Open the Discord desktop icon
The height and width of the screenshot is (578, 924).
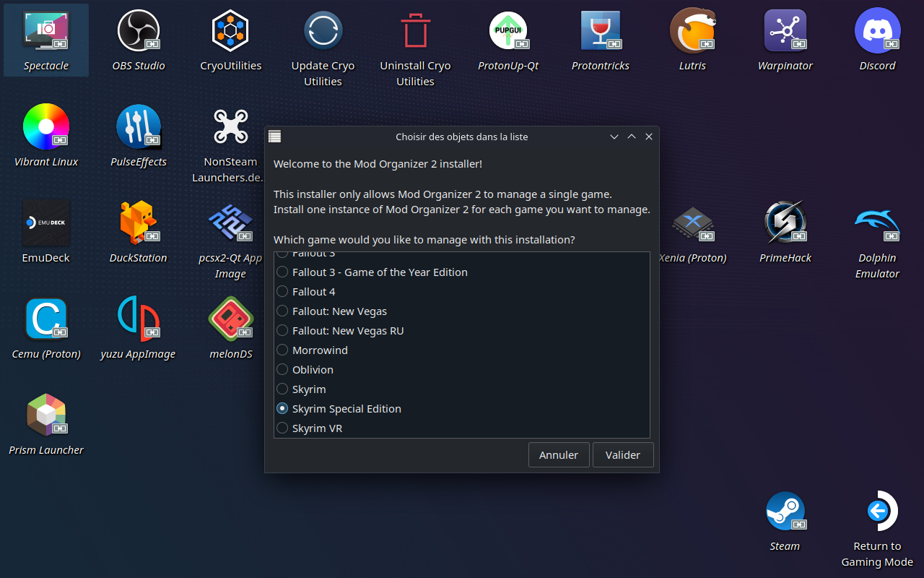coord(878,30)
